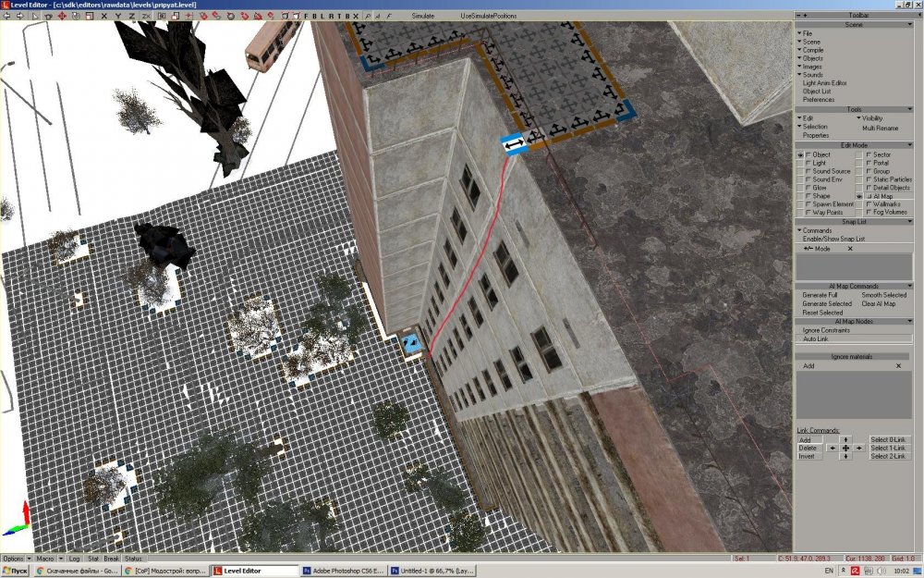924x578 pixels.
Task: Switch to Right view (R)
Action: 332,16
